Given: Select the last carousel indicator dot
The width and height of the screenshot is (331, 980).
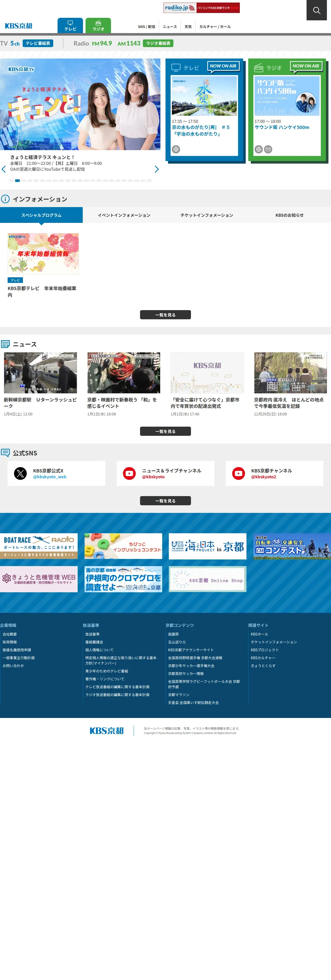Looking at the screenshot, I should point(149,181).
